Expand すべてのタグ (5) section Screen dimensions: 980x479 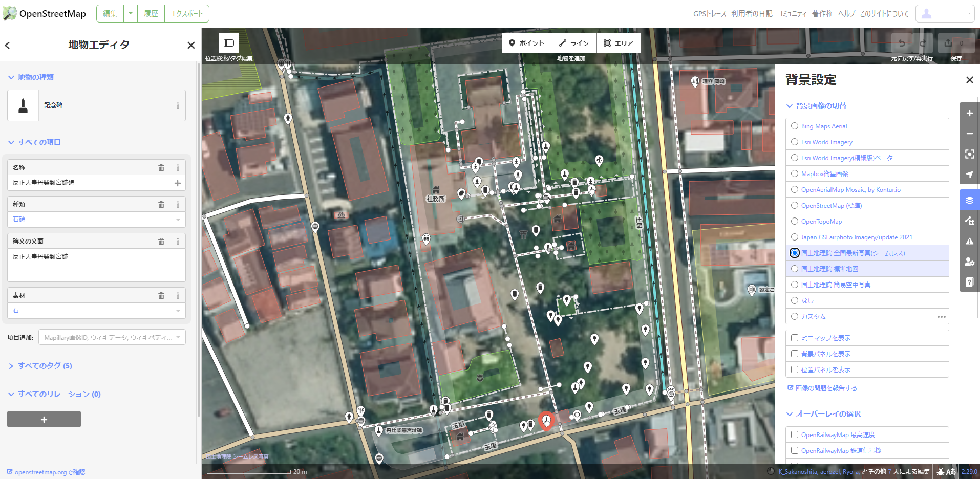click(x=45, y=366)
